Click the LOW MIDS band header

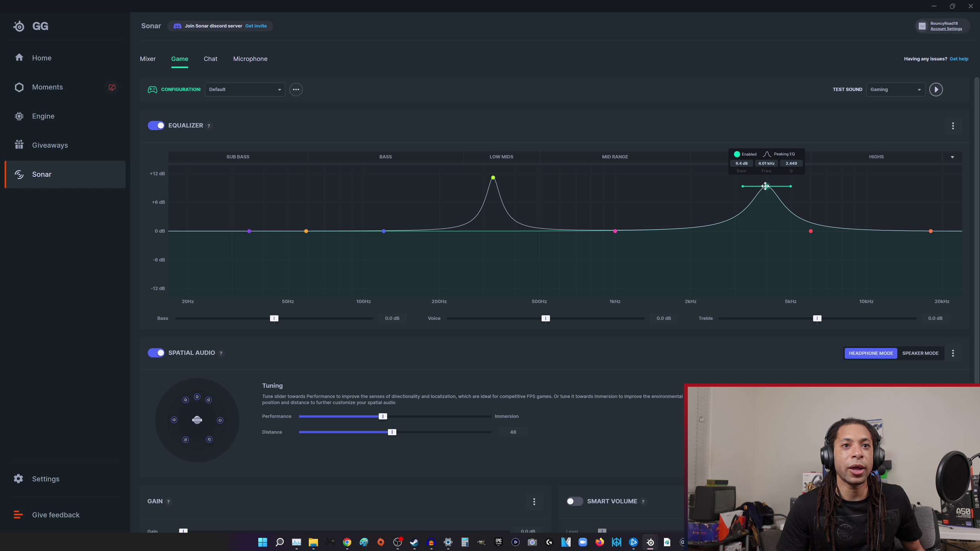(x=501, y=157)
